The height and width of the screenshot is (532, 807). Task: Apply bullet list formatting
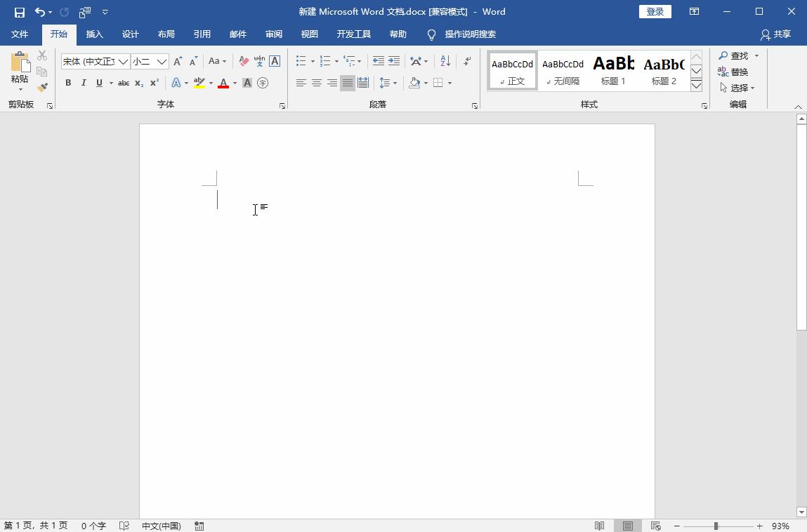point(301,61)
